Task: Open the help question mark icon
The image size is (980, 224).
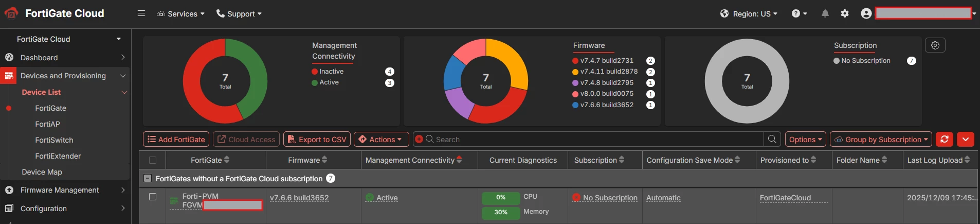Action: (x=796, y=14)
